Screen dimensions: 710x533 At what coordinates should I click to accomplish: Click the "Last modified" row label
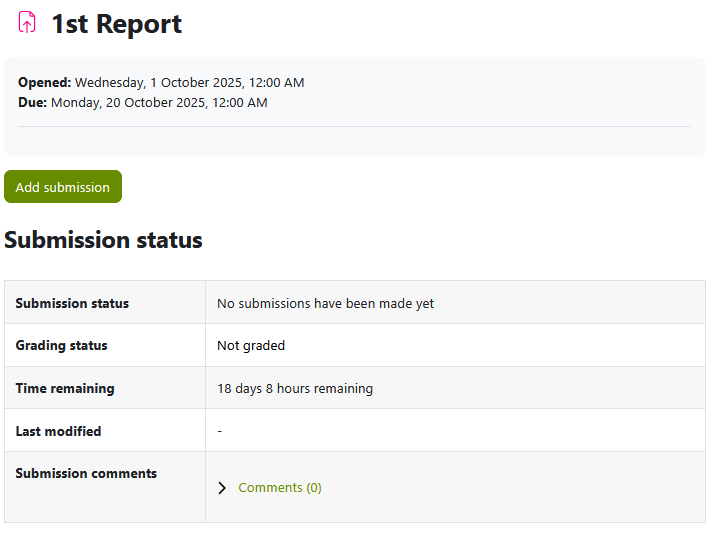point(58,431)
